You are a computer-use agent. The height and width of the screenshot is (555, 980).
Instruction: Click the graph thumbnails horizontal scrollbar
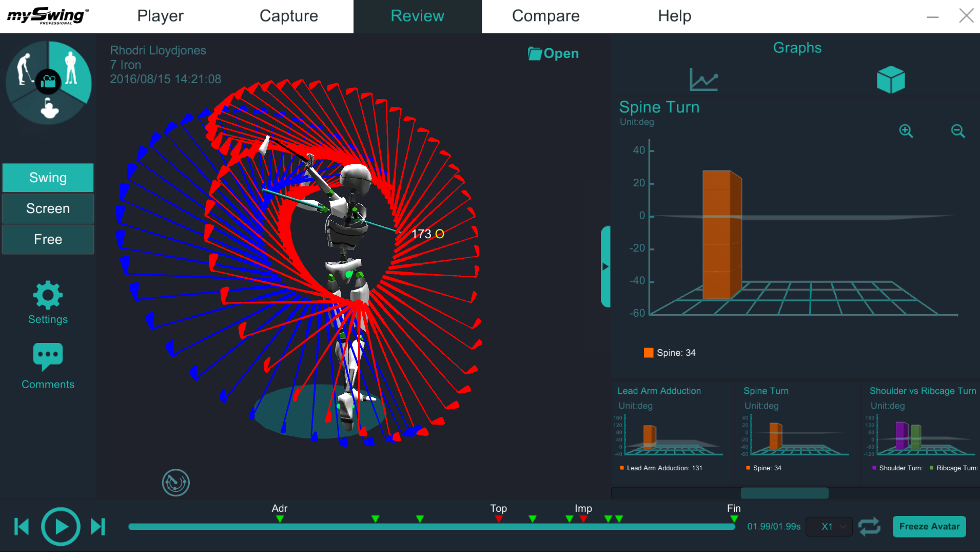(x=785, y=493)
